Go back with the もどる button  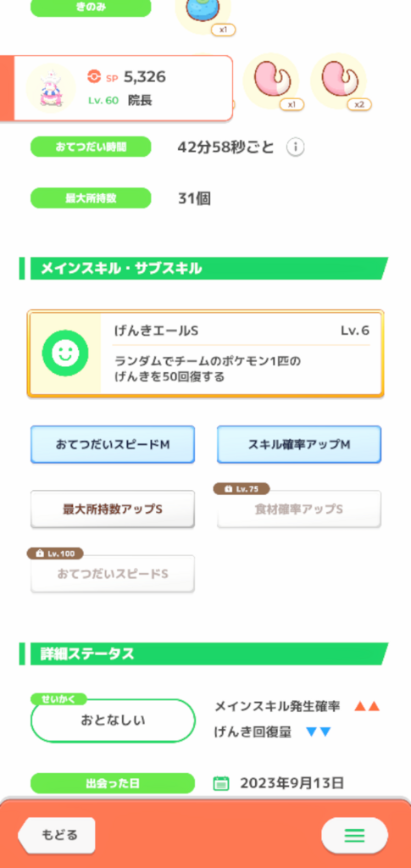pos(57,835)
